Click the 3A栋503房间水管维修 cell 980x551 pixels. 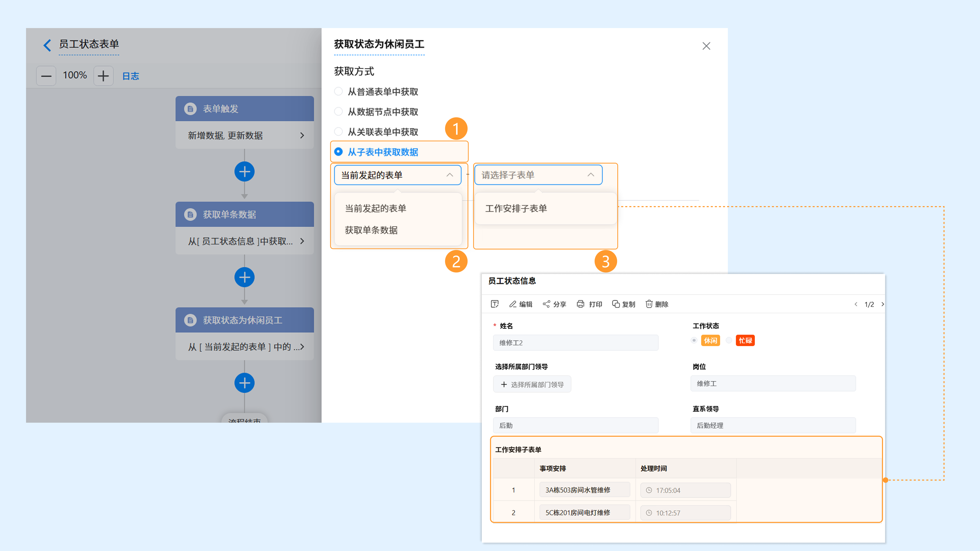(585, 490)
